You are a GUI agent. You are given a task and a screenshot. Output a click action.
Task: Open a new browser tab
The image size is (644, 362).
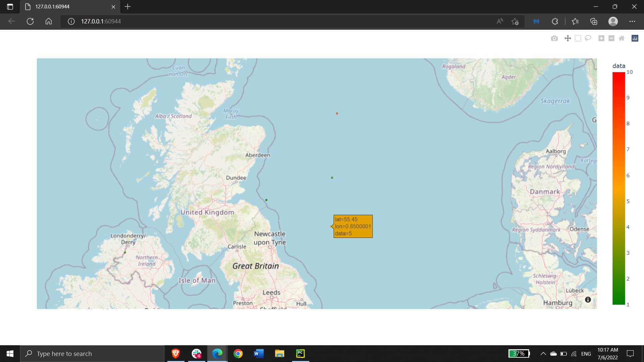pos(127,6)
